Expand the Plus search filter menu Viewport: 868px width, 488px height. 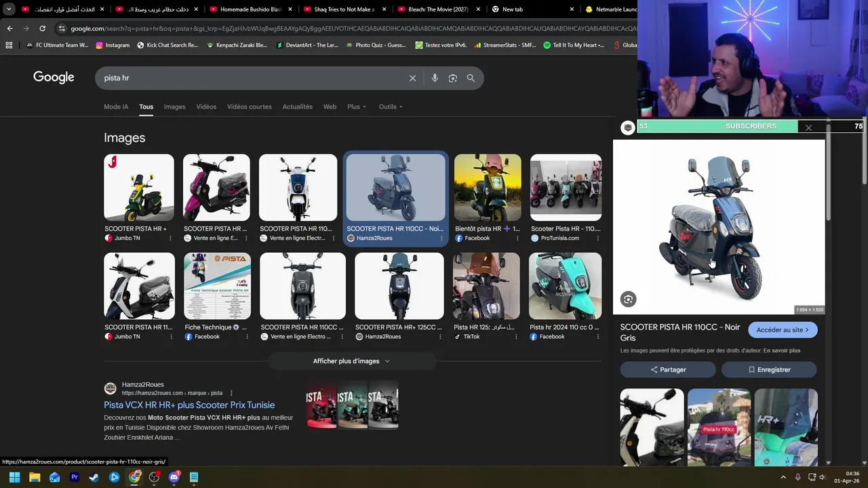357,106
